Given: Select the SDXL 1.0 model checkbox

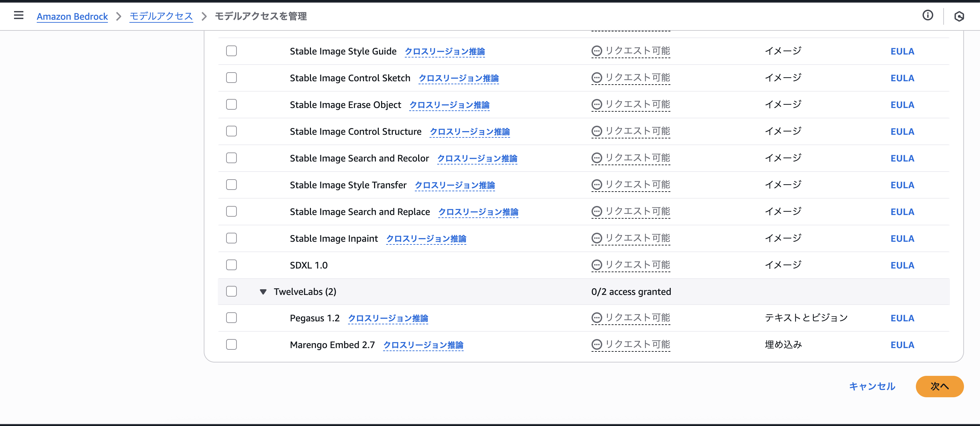Looking at the screenshot, I should point(231,265).
